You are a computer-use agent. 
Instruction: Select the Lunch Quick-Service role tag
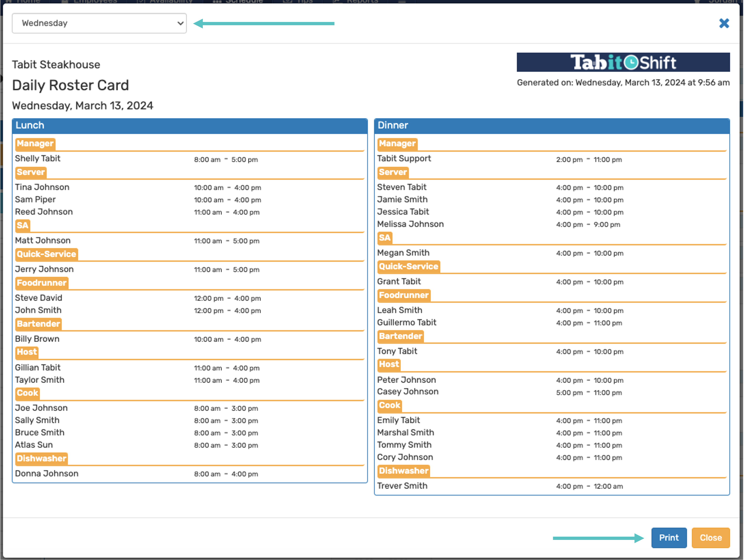point(46,254)
